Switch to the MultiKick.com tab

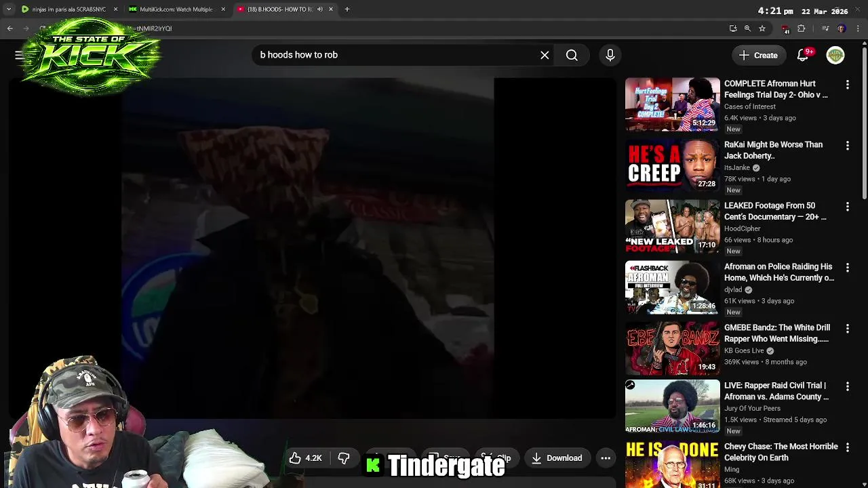tap(176, 9)
